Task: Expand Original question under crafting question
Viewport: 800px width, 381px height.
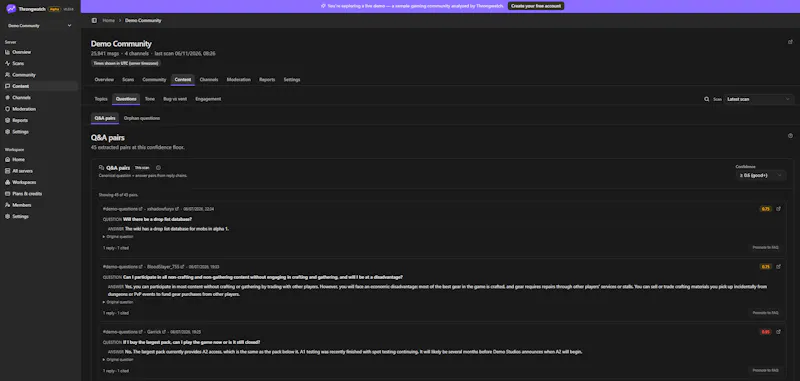Action: (x=118, y=302)
